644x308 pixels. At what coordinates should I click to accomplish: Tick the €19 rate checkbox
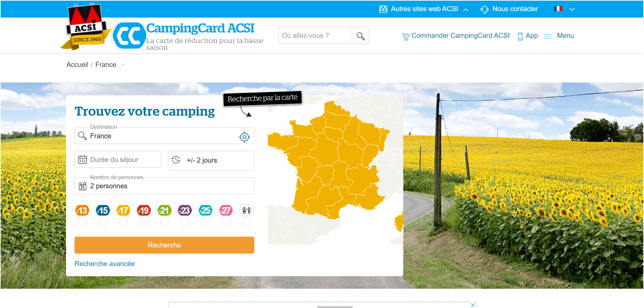pyautogui.click(x=144, y=222)
